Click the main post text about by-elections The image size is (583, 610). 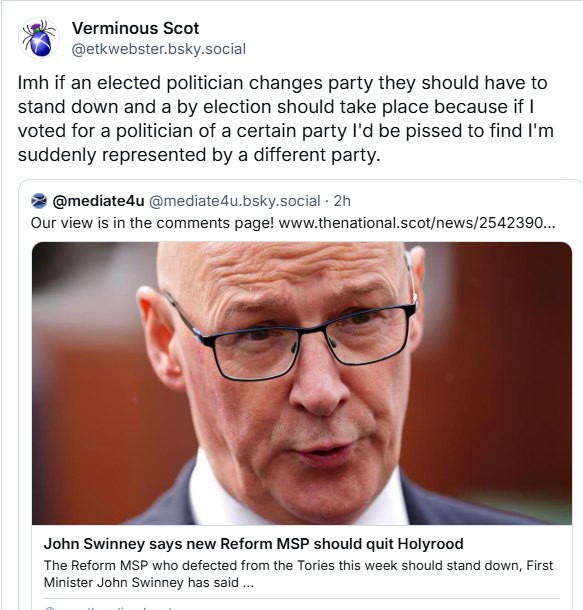[286, 119]
